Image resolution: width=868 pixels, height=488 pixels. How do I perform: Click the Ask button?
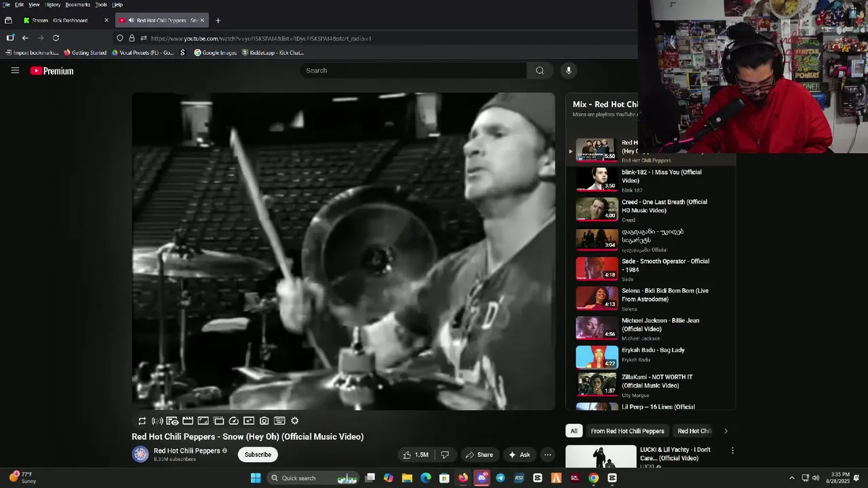point(519,455)
